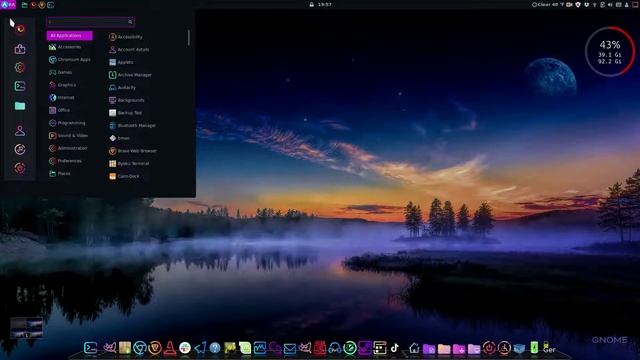Open the Home folder icon in the dock

tap(414, 348)
